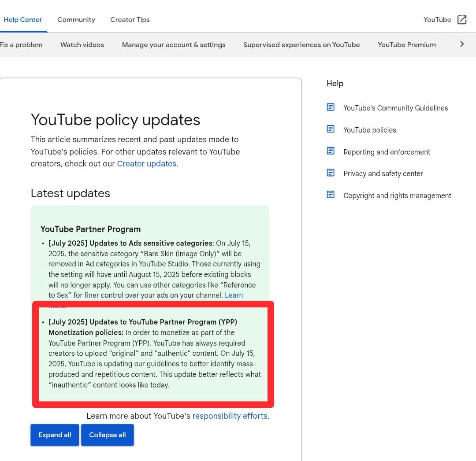
Task: Click the document icon beside YouTube's Community Guidelines
Action: pyautogui.click(x=331, y=107)
